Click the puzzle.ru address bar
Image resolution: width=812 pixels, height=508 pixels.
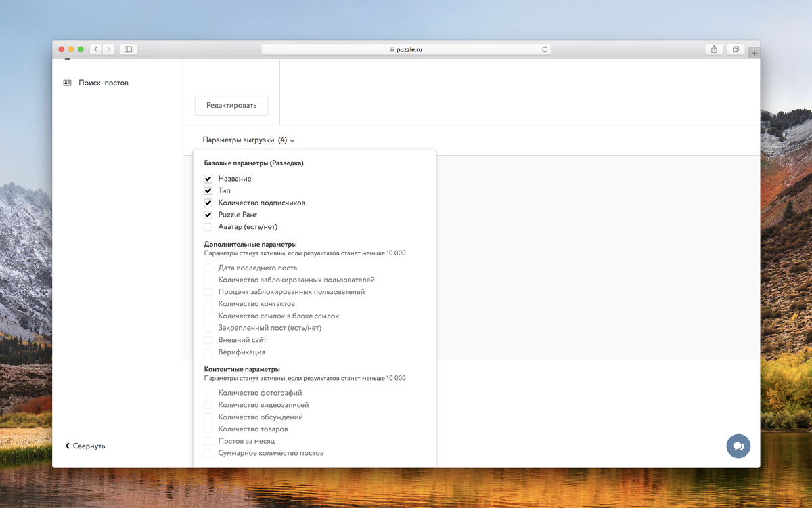[406, 49]
